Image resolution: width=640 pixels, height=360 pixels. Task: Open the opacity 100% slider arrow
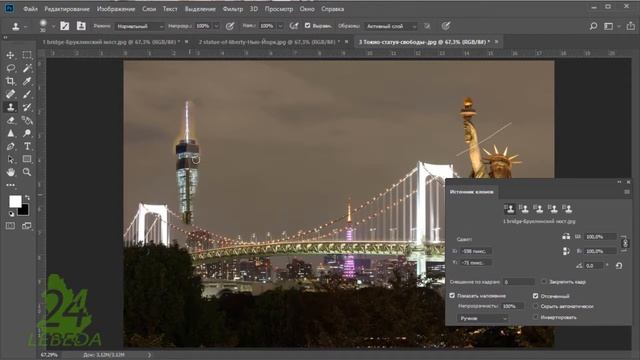point(216,26)
